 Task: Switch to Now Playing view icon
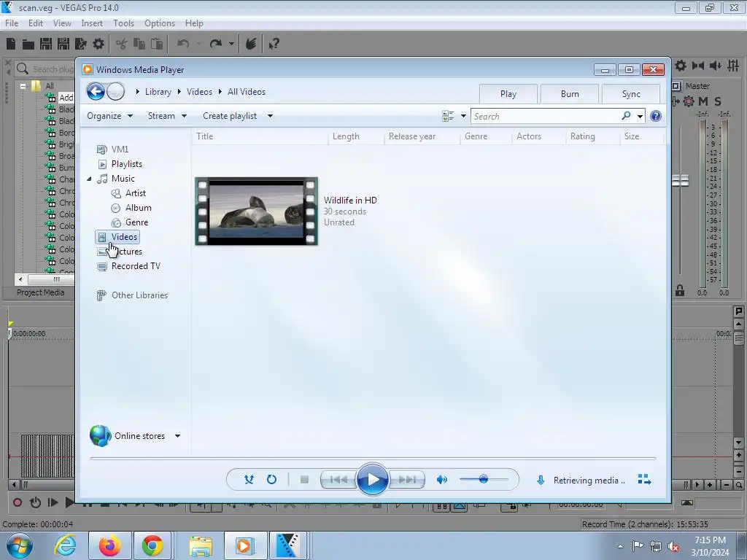(644, 480)
